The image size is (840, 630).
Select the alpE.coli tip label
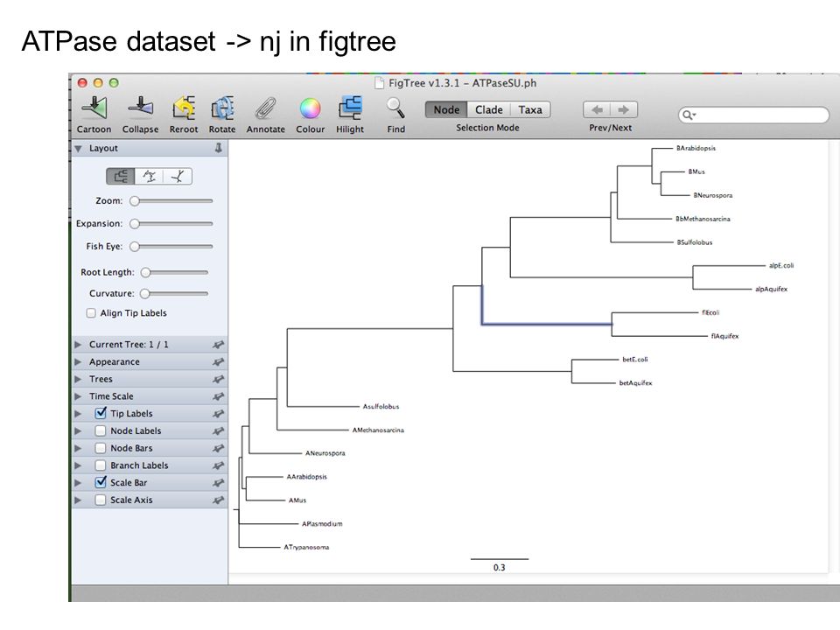781,266
